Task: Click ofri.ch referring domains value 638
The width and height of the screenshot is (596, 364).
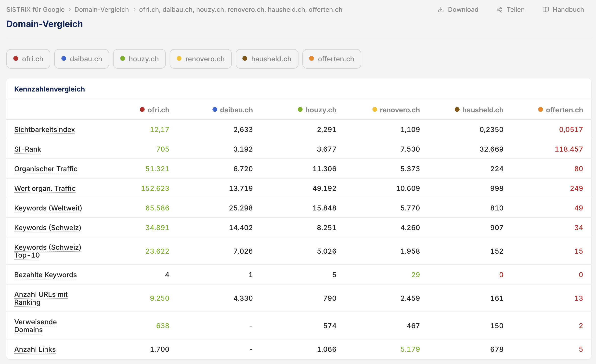Action: pos(163,326)
